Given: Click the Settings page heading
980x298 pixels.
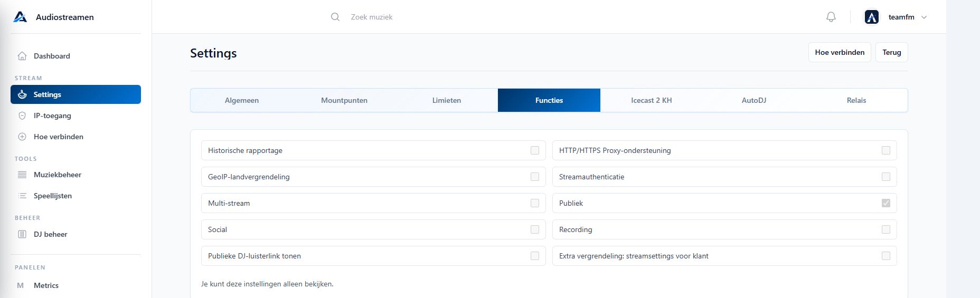Looking at the screenshot, I should click(x=213, y=53).
